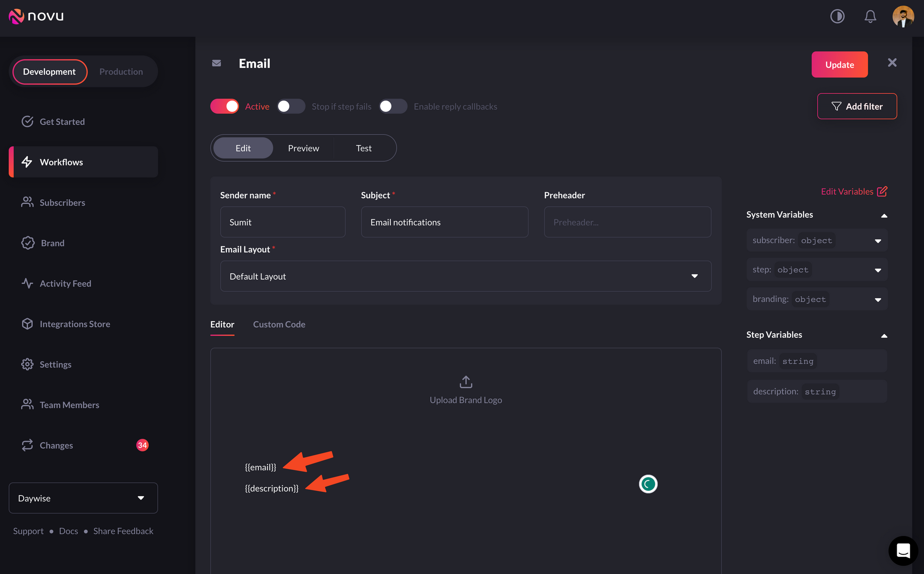Screen dimensions: 924x574
Task: Open Integrations Store from the sidebar
Action: tap(74, 324)
